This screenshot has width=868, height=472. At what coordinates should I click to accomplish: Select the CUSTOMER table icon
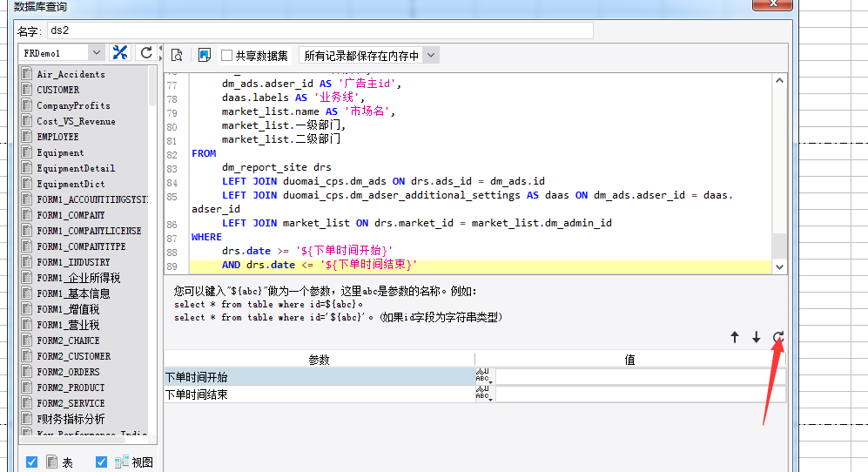point(27,89)
